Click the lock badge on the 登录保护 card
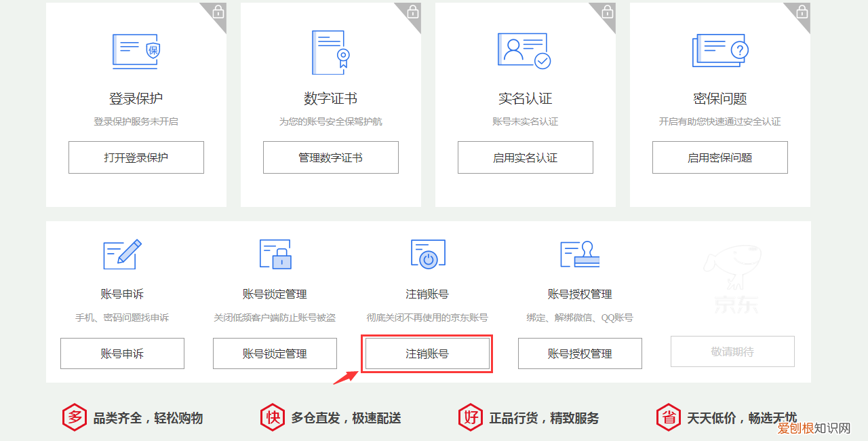Image resolution: width=868 pixels, height=441 pixels. (217, 12)
